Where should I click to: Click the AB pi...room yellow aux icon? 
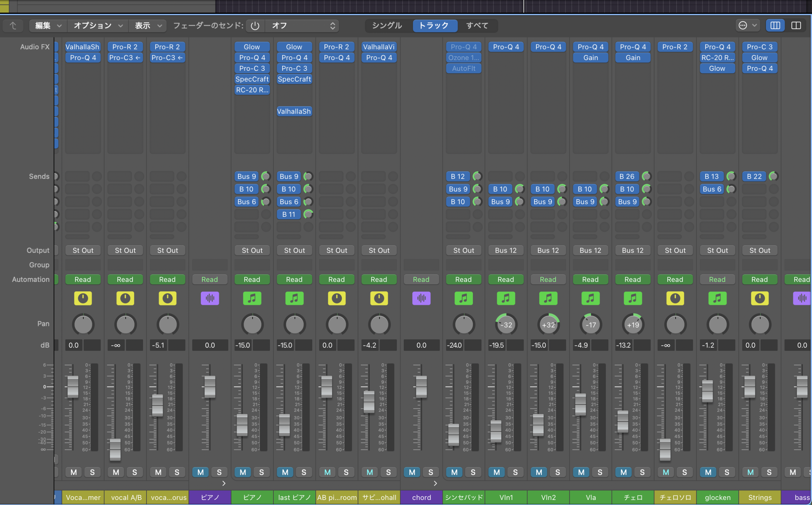coord(337,298)
